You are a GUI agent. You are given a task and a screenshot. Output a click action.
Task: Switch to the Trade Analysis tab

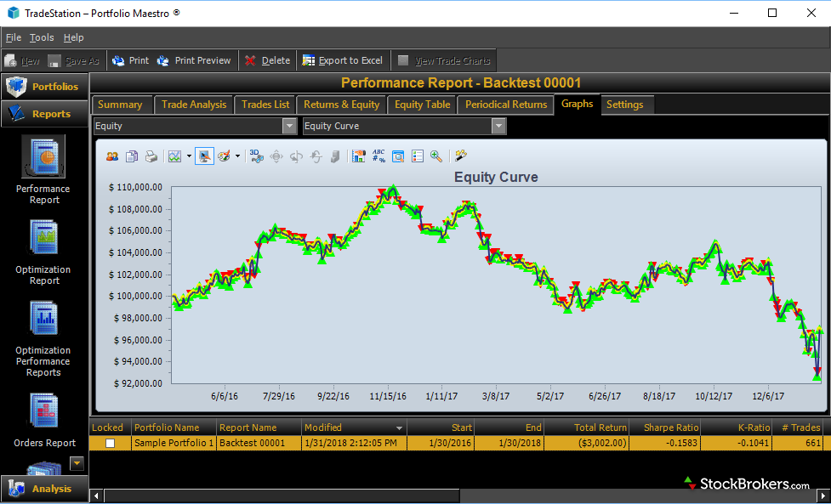194,105
